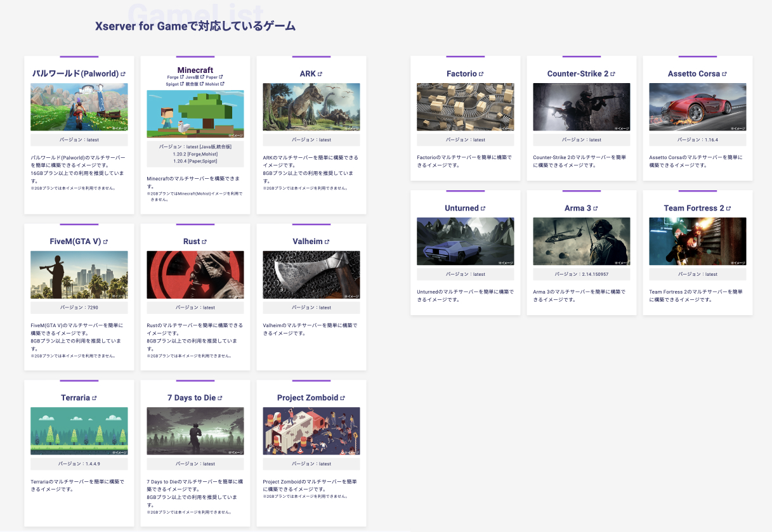
Task: Open the Forge external link icon
Action: point(182,77)
